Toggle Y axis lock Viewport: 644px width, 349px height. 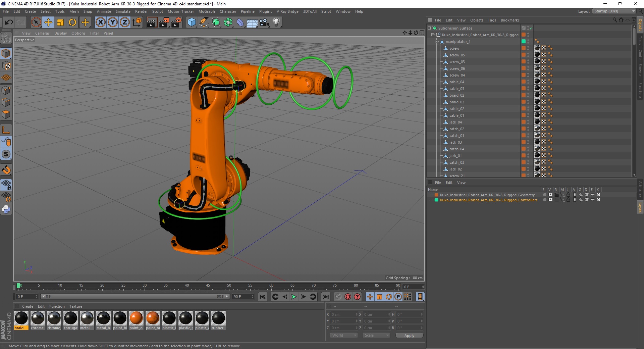(113, 22)
